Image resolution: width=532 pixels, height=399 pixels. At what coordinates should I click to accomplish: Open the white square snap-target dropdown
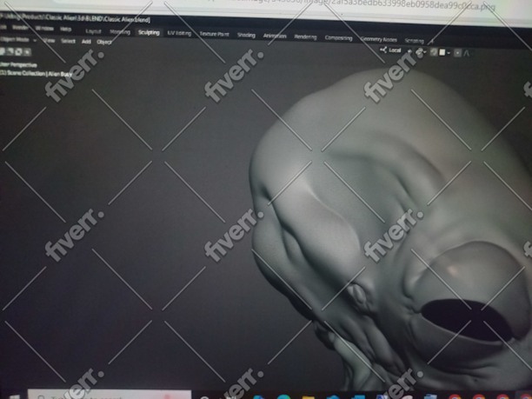444,52
